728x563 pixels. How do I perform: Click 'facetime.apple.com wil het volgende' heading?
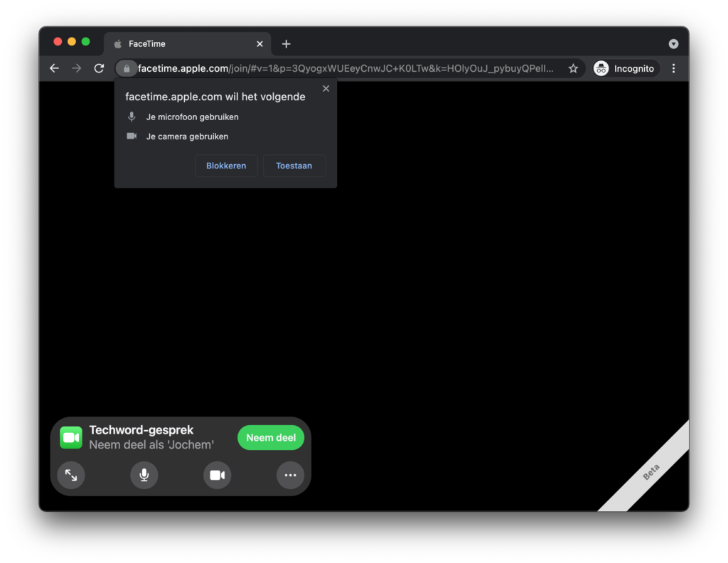pyautogui.click(x=215, y=97)
